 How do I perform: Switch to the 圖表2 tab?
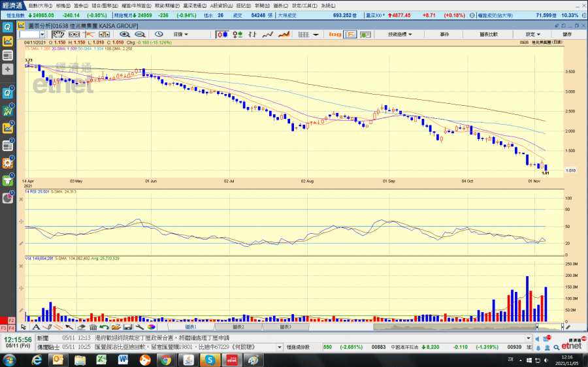point(238,327)
